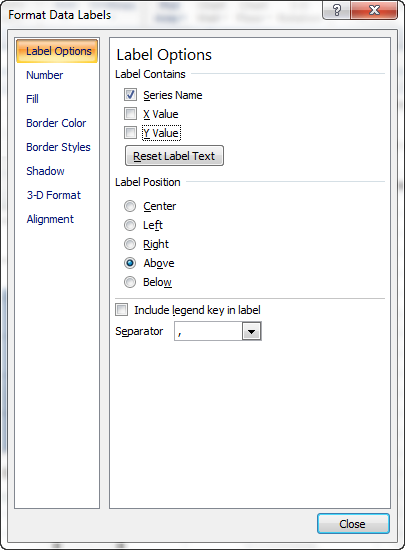Show the Shadow options
Viewport: 405px width, 550px height.
click(45, 171)
